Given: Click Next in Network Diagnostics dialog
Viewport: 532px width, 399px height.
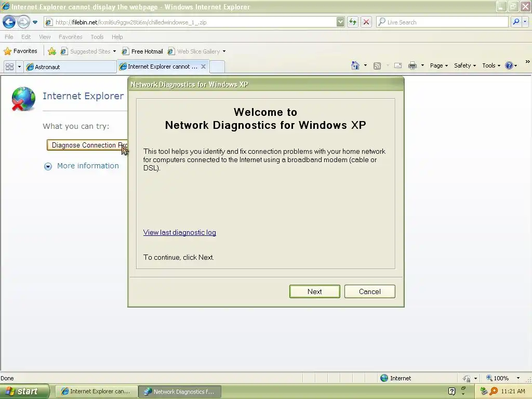Looking at the screenshot, I should pos(314,291).
